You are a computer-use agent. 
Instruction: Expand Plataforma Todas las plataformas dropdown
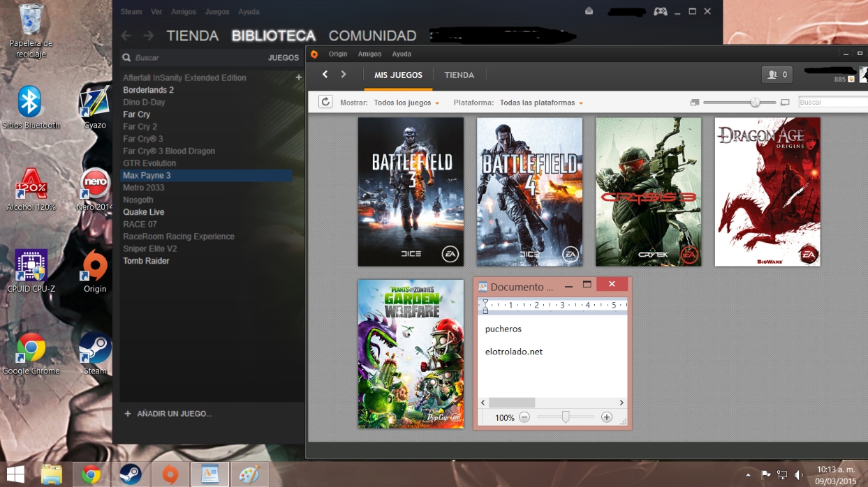click(x=541, y=103)
